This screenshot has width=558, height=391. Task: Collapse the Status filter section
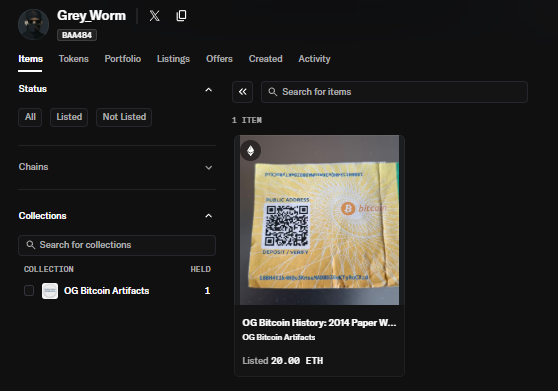point(209,90)
